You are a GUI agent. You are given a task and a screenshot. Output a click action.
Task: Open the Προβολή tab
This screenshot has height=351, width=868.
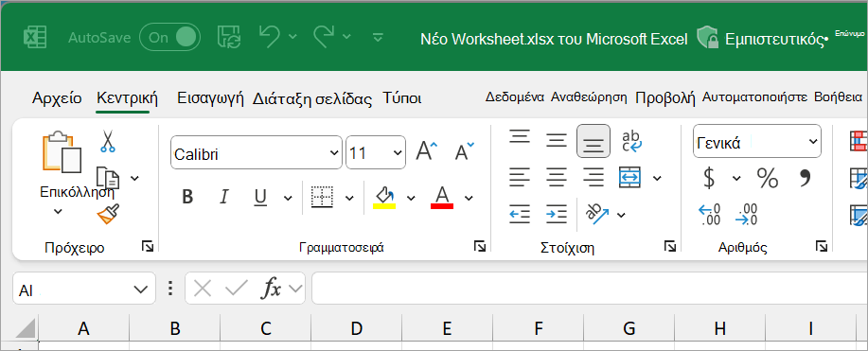click(664, 98)
